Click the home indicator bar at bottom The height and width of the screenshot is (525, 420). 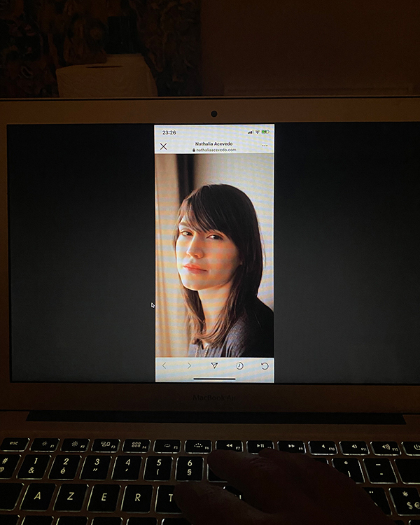coord(214,379)
